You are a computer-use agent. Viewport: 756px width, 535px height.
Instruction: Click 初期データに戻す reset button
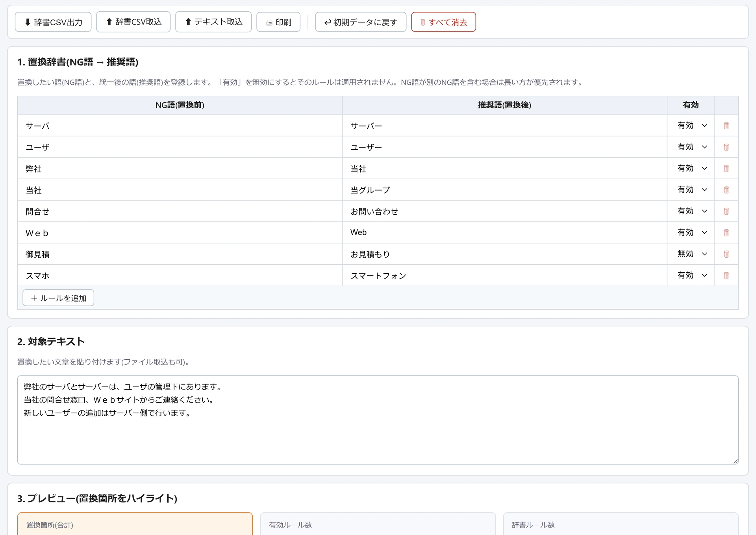click(361, 22)
